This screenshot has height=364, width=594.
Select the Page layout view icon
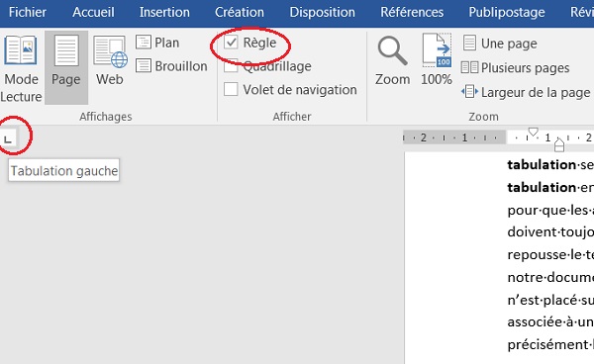pyautogui.click(x=66, y=67)
